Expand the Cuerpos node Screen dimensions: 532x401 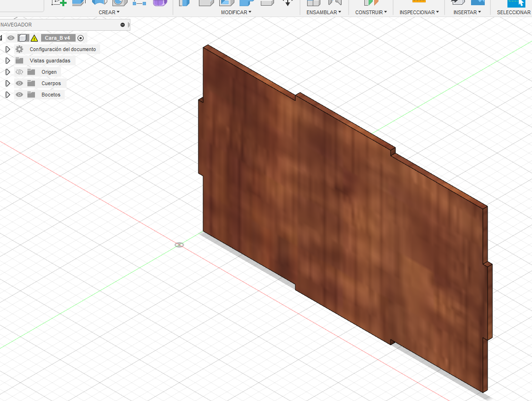(x=8, y=83)
